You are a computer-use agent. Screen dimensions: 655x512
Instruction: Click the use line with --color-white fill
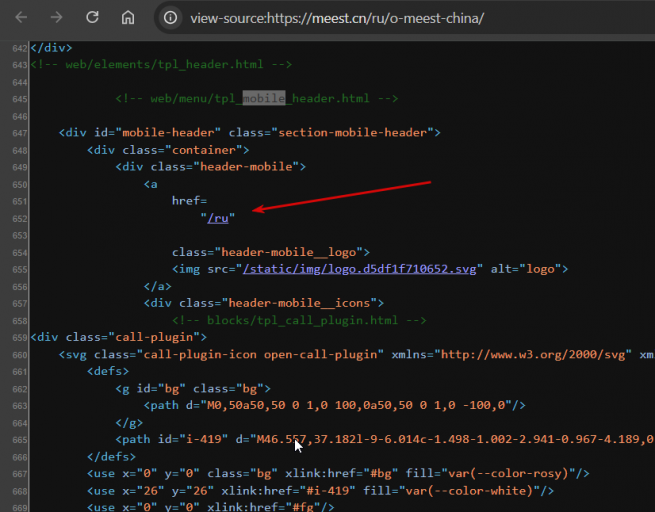tap(320, 490)
